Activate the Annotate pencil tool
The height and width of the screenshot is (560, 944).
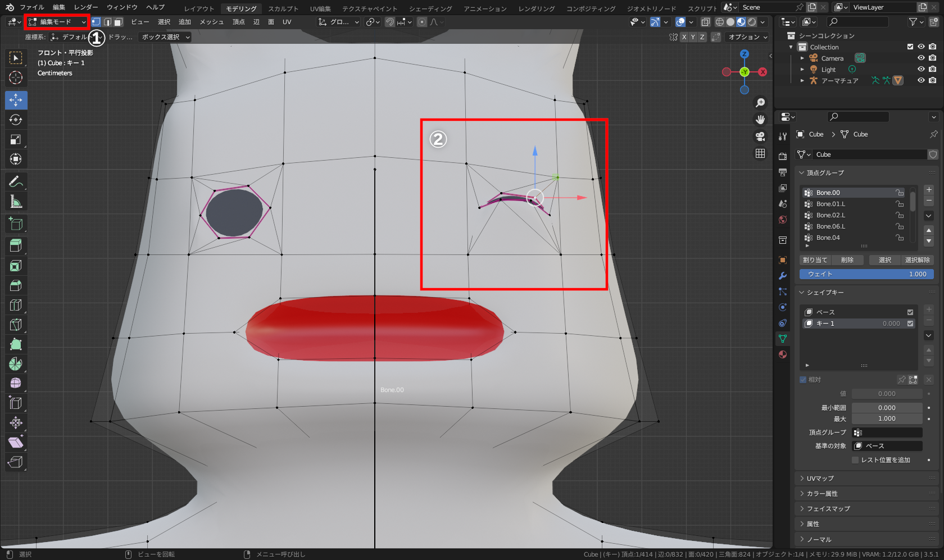(x=16, y=181)
